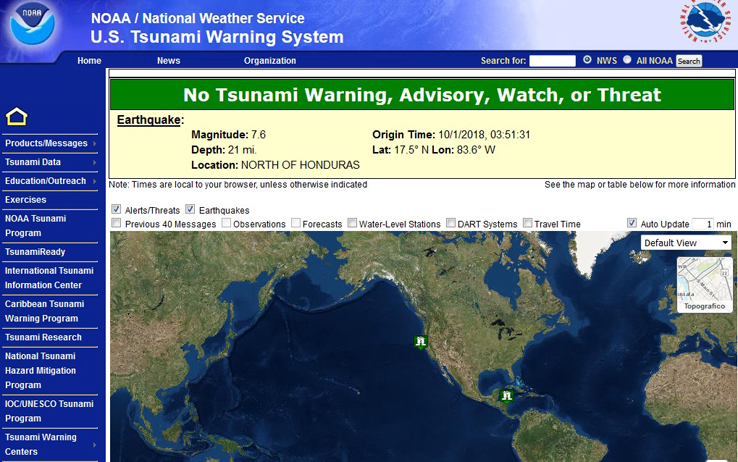The image size is (738, 462).
Task: Check the Forecasts checkbox
Action: pyautogui.click(x=296, y=223)
